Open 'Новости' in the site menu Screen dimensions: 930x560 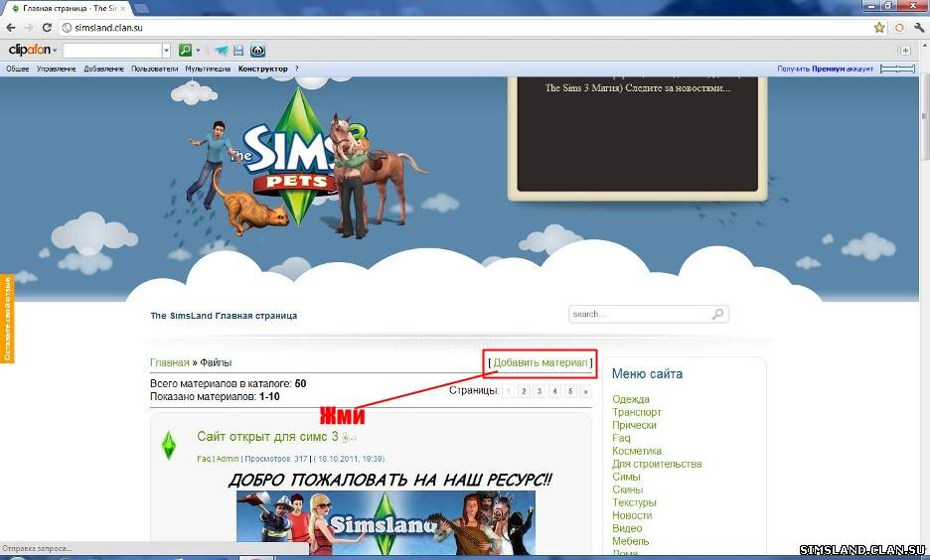coord(632,515)
